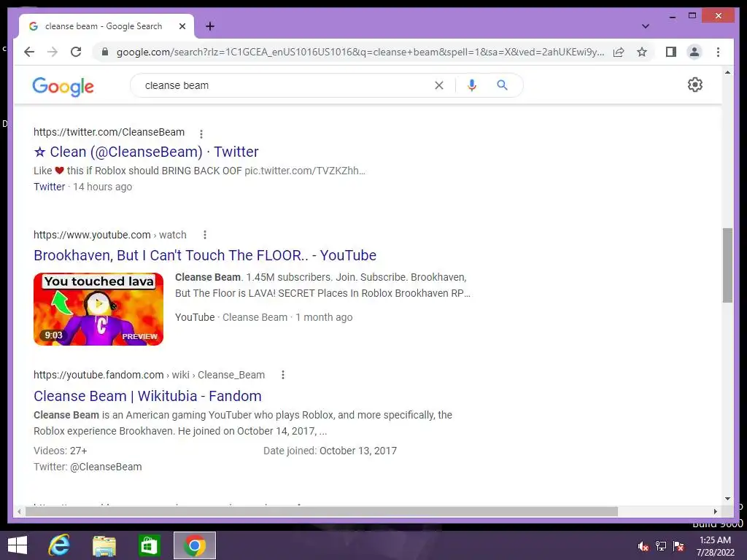Expand the tab search chevron
747x560 pixels.
[x=645, y=26]
